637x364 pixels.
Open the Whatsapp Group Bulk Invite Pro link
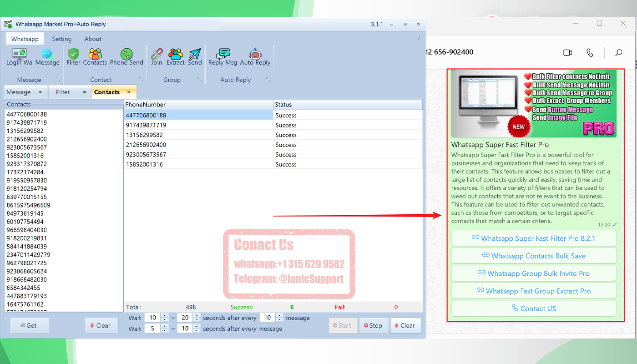pos(534,273)
